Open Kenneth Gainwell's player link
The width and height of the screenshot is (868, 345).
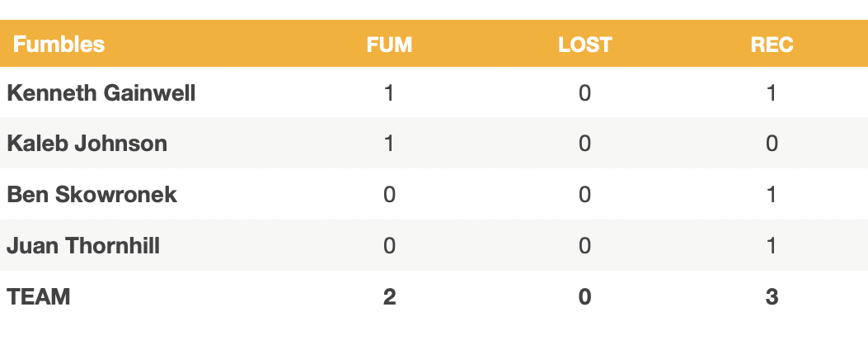pos(101,92)
